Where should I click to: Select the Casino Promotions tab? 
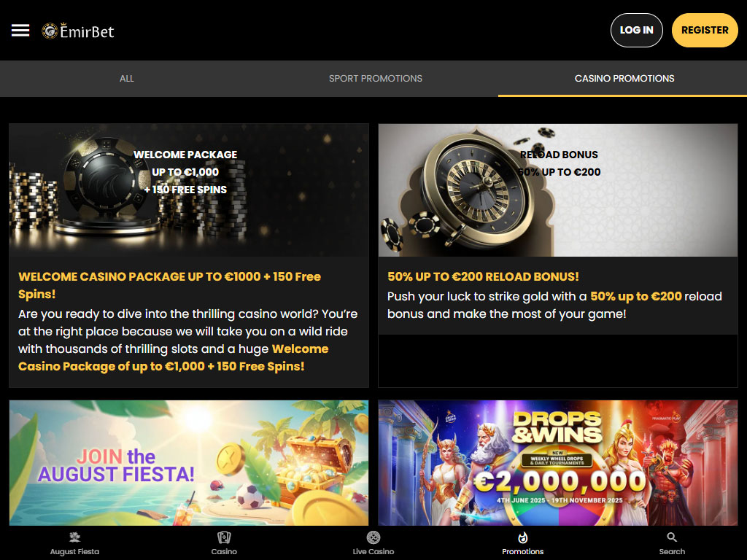624,79
